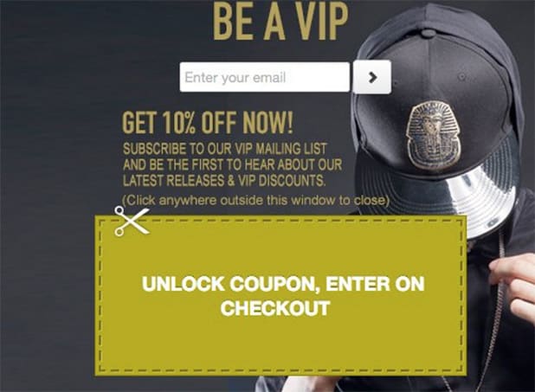Click the LATEST RELEASES & VIP DISCOUNTS line
Image resolution: width=535 pixels, height=392 pixels.
coord(224,181)
